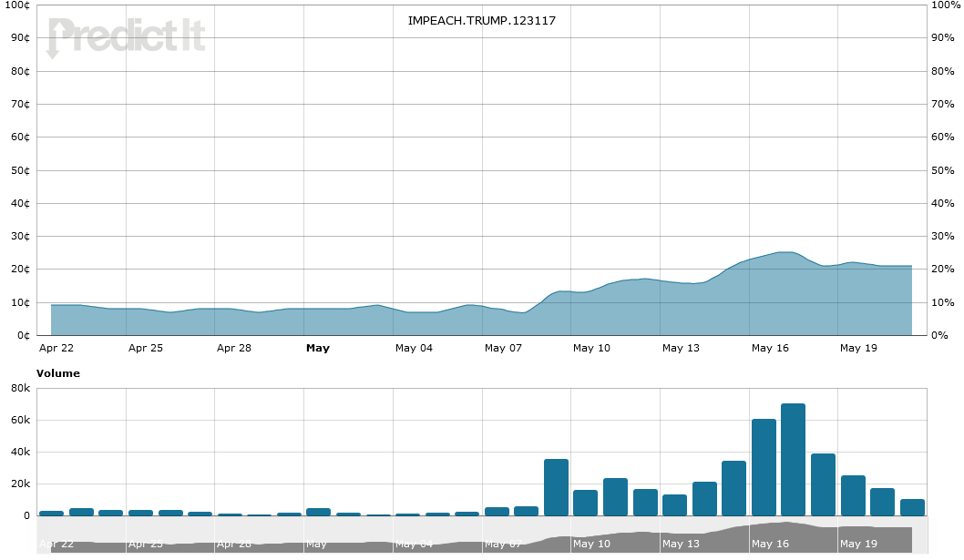Click the 'May 13' label in the bottom navigator

pyautogui.click(x=681, y=544)
